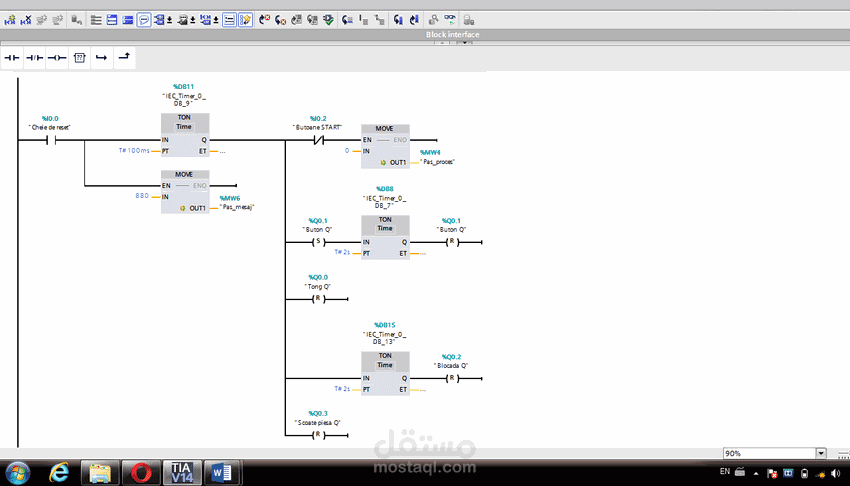The width and height of the screenshot is (850, 486).
Task: Switch to Opera browser in taskbar
Action: (141, 473)
